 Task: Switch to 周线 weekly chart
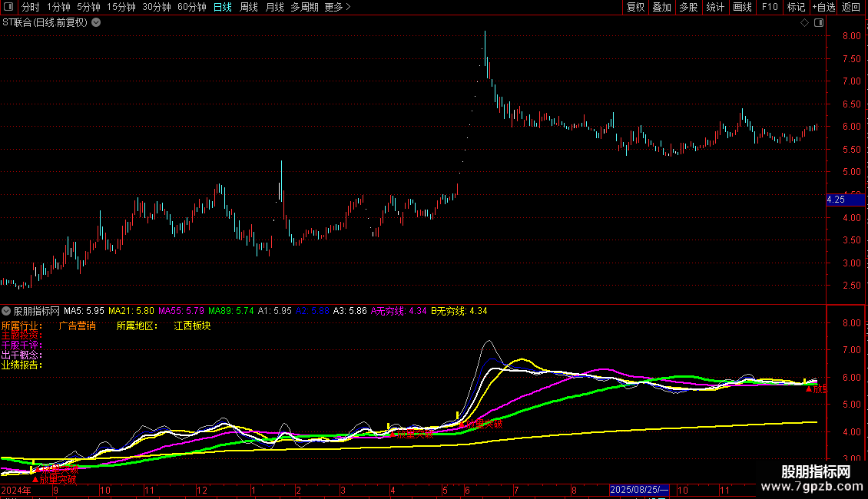click(x=249, y=7)
